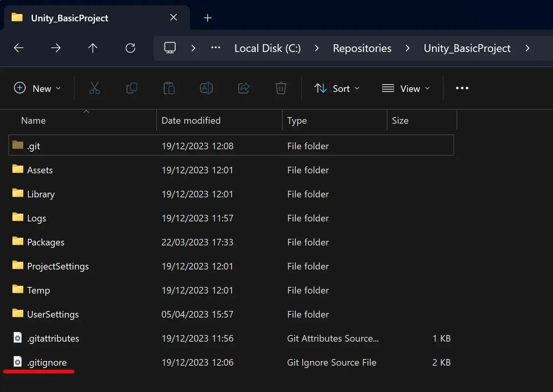Image resolution: width=553 pixels, height=392 pixels.
Task: Open the New item dropdown
Action: [x=38, y=88]
